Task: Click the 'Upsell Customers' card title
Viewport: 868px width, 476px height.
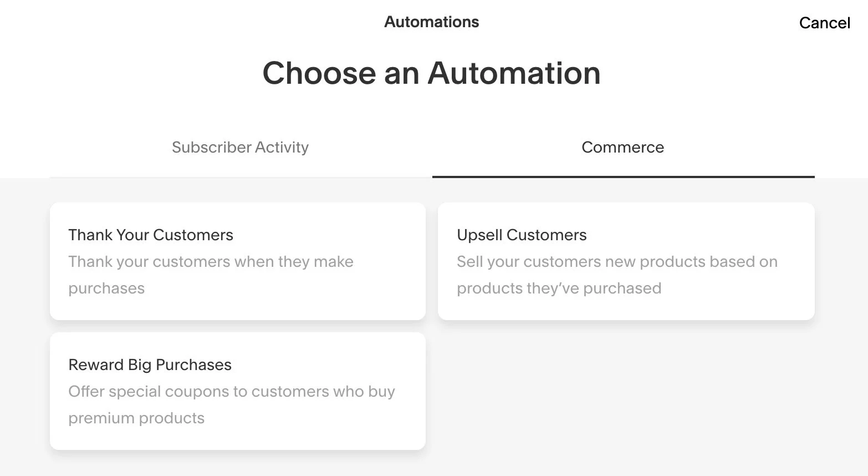Action: coord(522,235)
